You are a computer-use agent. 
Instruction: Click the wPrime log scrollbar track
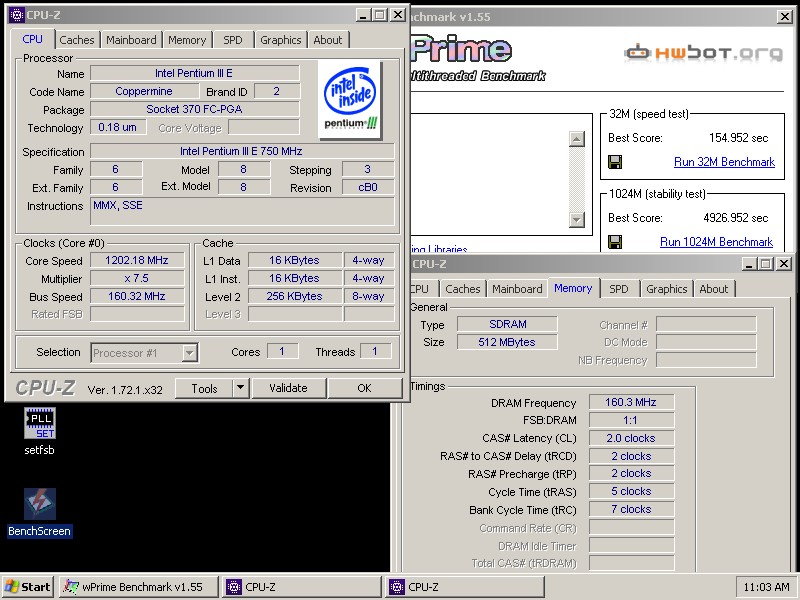(577, 179)
